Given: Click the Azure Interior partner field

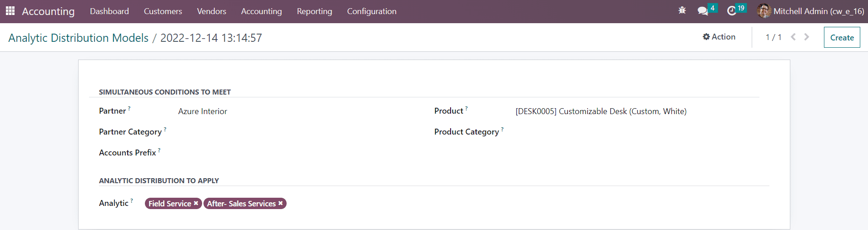Looking at the screenshot, I should point(203,111).
